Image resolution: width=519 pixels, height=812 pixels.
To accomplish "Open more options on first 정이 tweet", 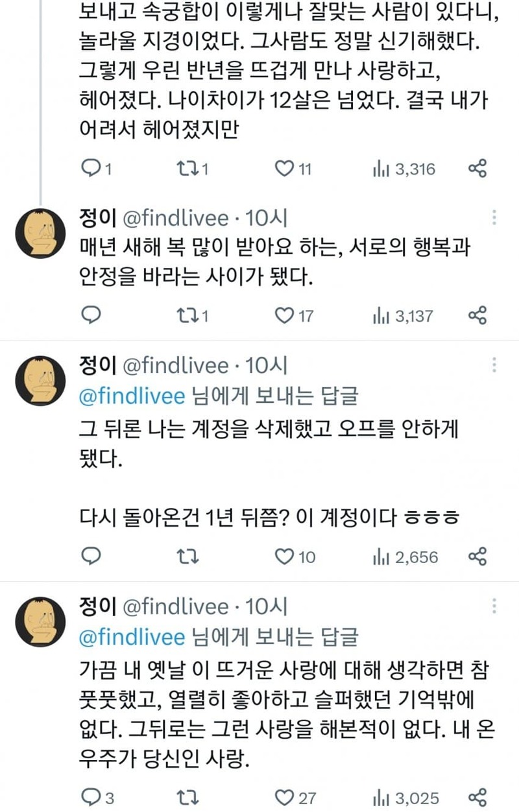I will (x=495, y=217).
